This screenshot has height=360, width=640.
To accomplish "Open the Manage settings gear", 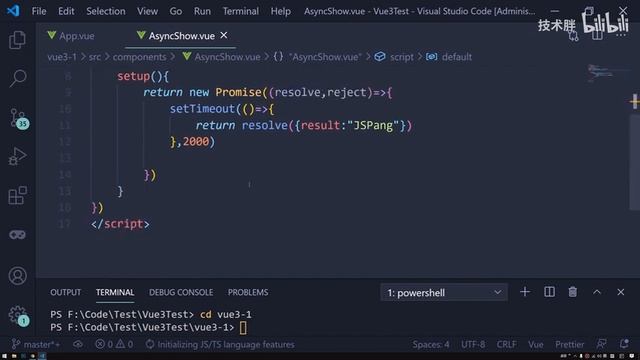I will 18,316.
